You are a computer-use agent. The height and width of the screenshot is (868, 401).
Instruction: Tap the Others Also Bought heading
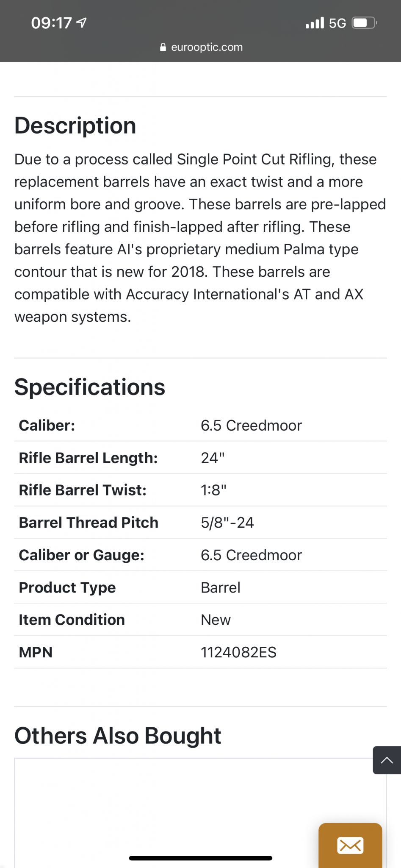[118, 736]
